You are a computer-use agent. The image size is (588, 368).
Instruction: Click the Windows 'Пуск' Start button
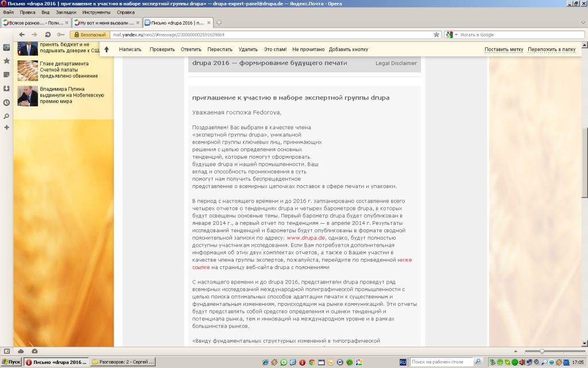point(11,362)
